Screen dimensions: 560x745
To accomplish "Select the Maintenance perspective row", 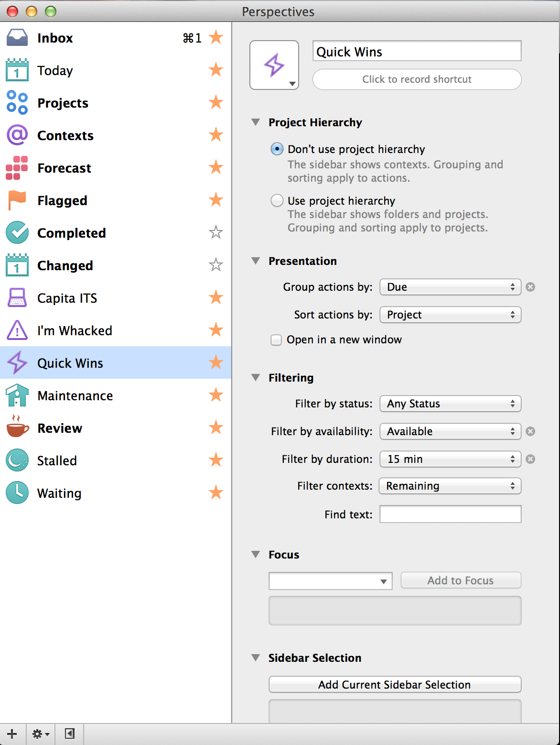I will (116, 395).
